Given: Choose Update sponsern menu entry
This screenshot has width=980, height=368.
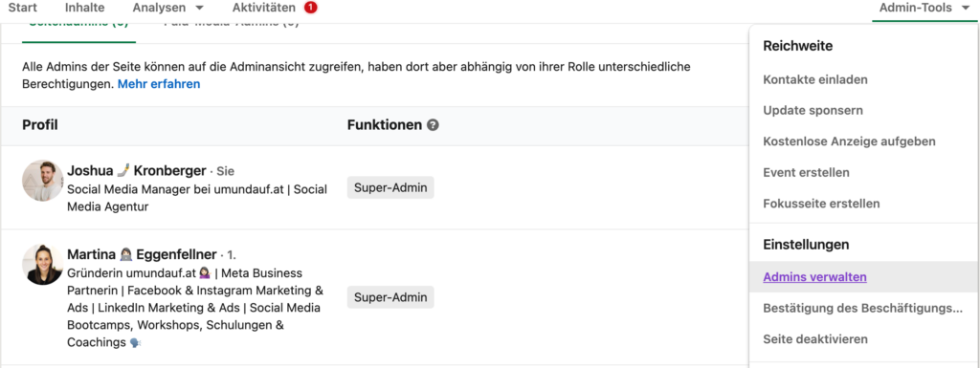Looking at the screenshot, I should point(813,111).
